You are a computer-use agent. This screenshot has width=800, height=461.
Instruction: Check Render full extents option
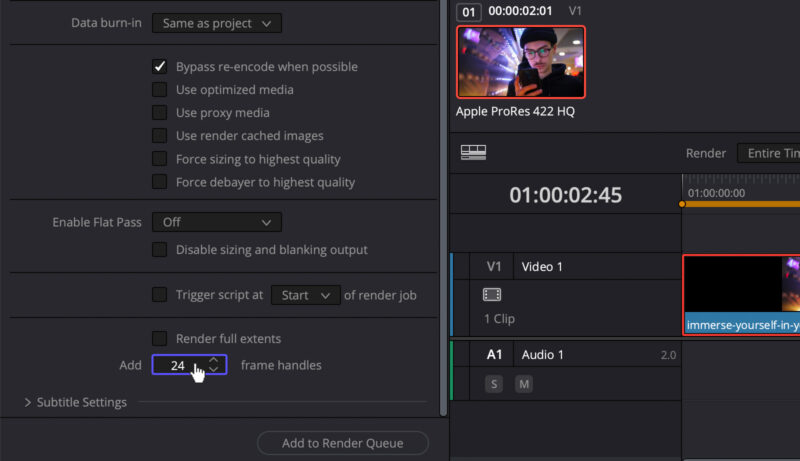(160, 338)
